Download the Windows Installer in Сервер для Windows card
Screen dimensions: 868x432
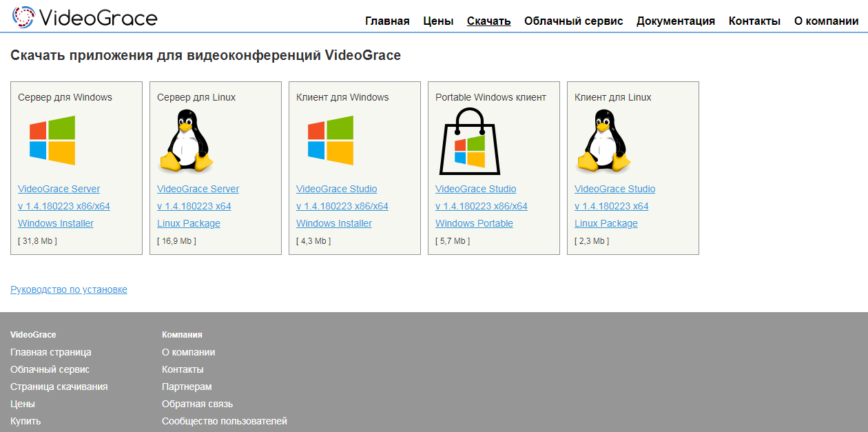tap(56, 223)
